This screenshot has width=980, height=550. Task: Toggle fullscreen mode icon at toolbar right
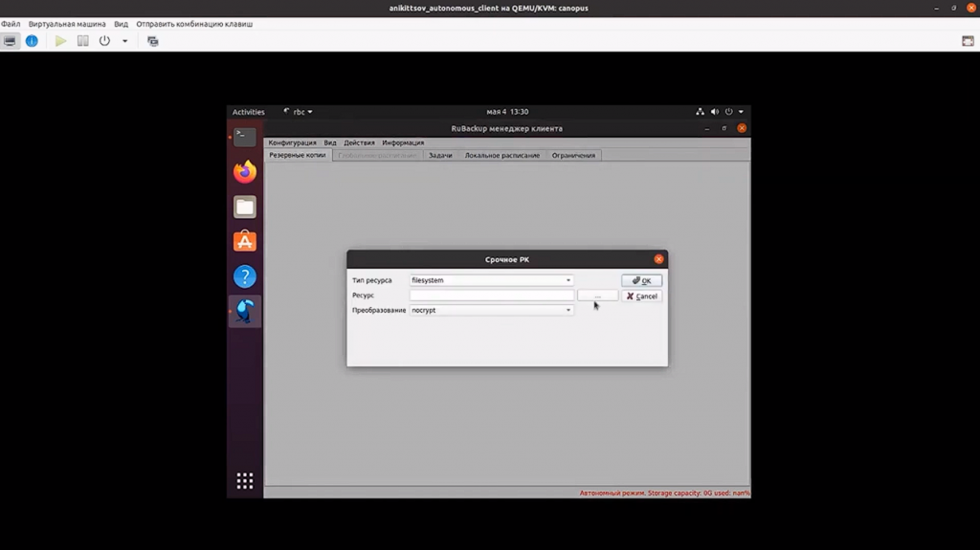coord(968,41)
